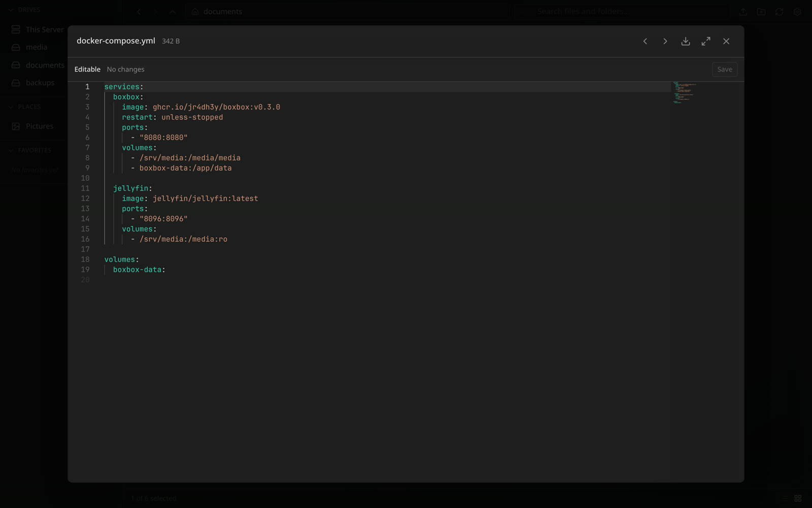Click the code minimap in the editor
812x508 pixels.
click(x=684, y=93)
